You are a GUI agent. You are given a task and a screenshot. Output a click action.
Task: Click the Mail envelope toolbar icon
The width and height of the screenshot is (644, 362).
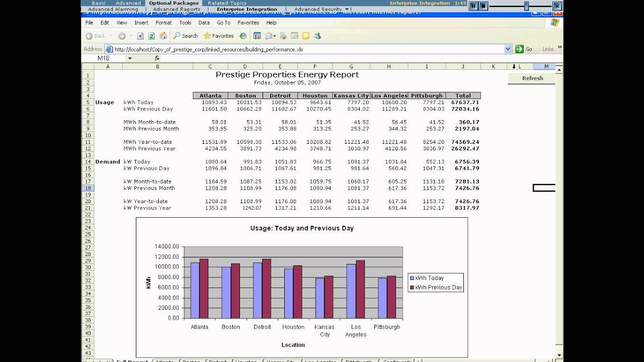coord(269,36)
